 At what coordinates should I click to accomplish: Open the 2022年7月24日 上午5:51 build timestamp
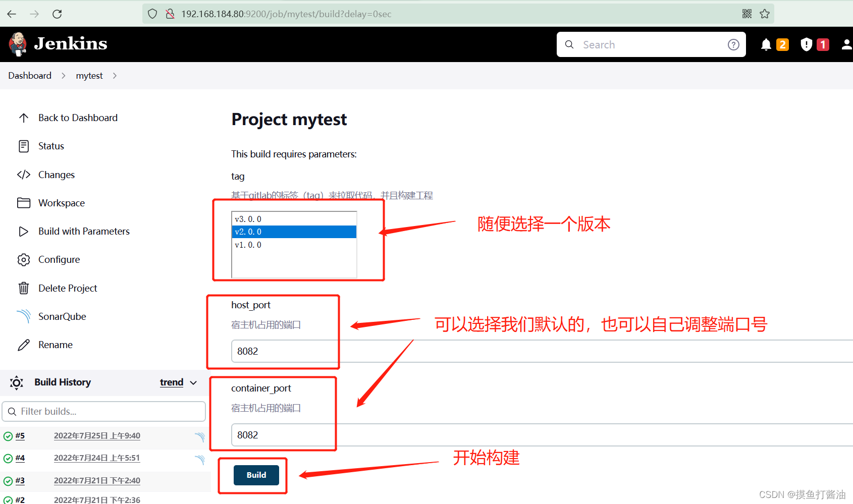tap(97, 458)
